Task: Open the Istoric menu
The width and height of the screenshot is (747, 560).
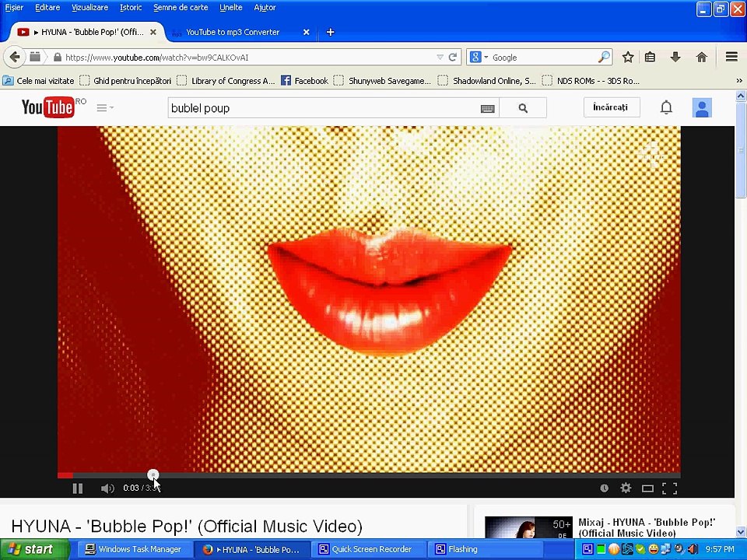Action: coord(131,8)
